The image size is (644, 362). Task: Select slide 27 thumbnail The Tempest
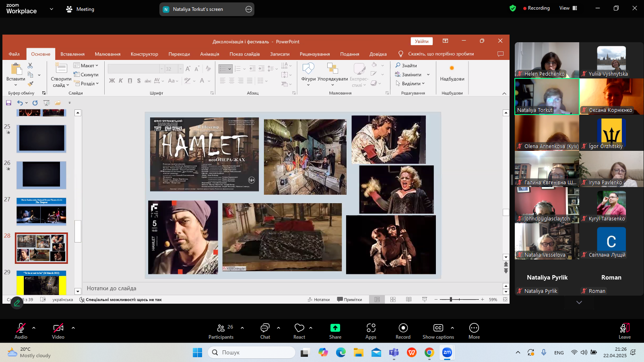[x=41, y=212]
